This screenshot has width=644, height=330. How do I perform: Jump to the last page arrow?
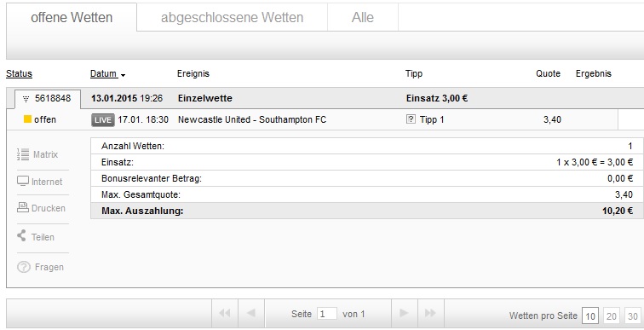coord(431,314)
